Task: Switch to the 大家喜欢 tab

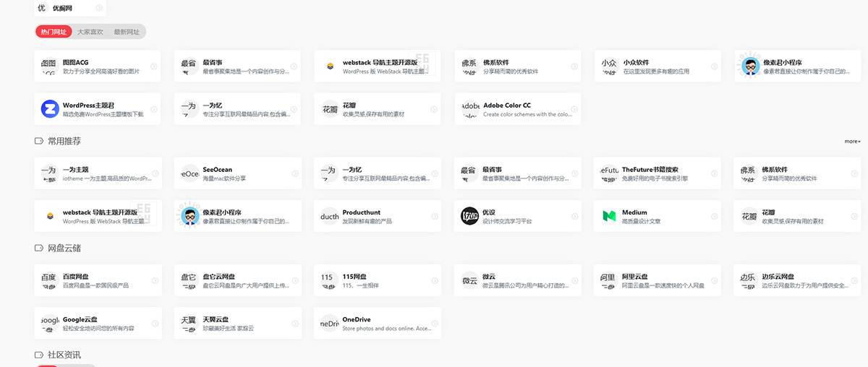Action: click(90, 32)
